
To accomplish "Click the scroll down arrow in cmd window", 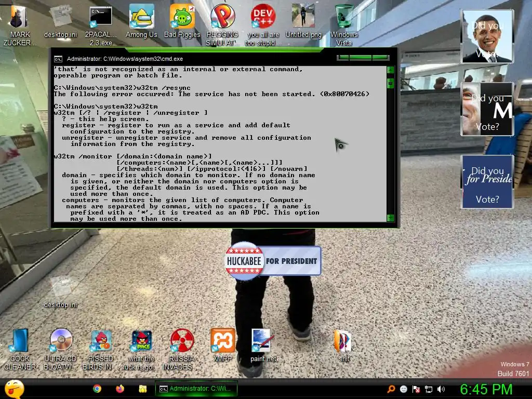I will (391, 218).
